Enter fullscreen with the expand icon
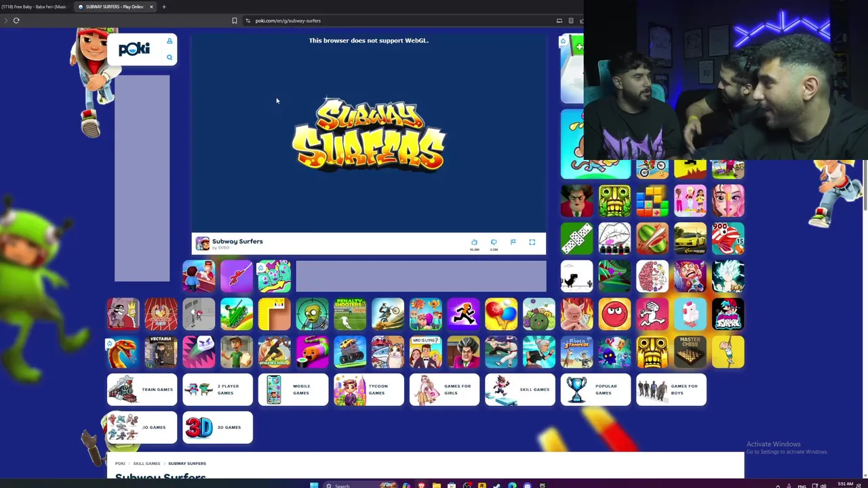Viewport: 868px width, 488px height. point(532,242)
